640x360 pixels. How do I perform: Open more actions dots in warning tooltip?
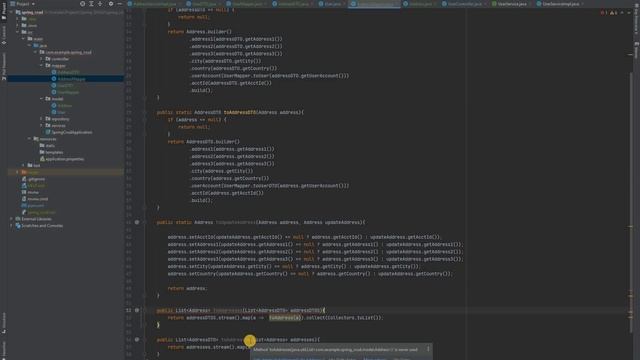(x=428, y=349)
